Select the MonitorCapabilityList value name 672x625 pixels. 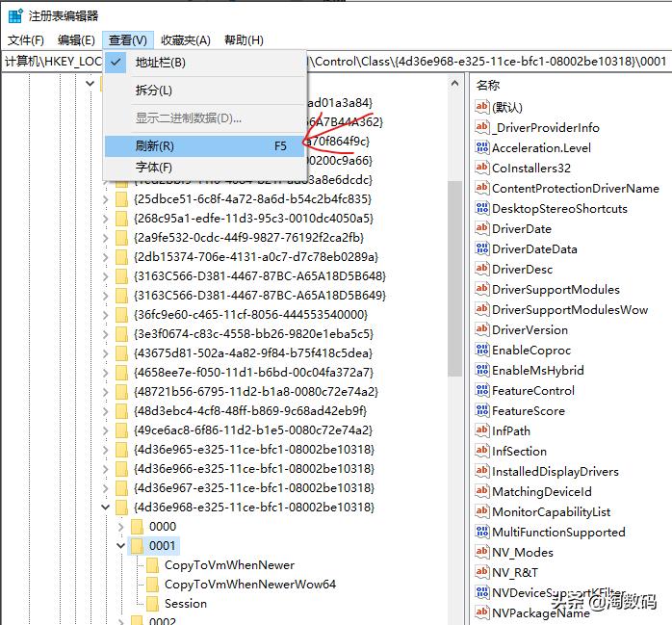click(551, 511)
